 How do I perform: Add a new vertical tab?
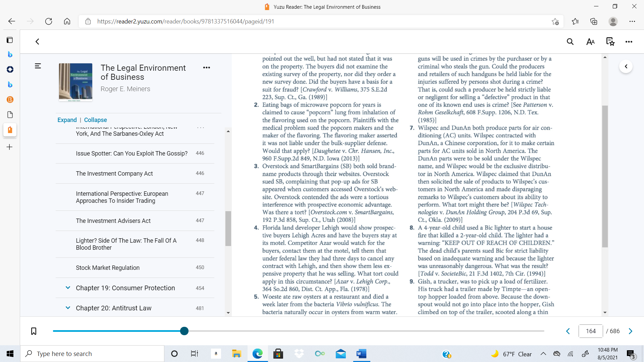click(10, 147)
